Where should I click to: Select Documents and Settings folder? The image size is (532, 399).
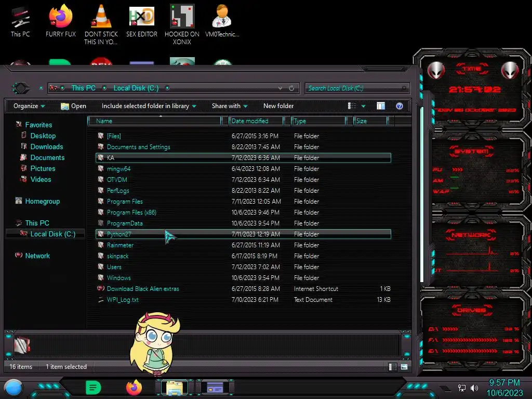pos(243,147)
